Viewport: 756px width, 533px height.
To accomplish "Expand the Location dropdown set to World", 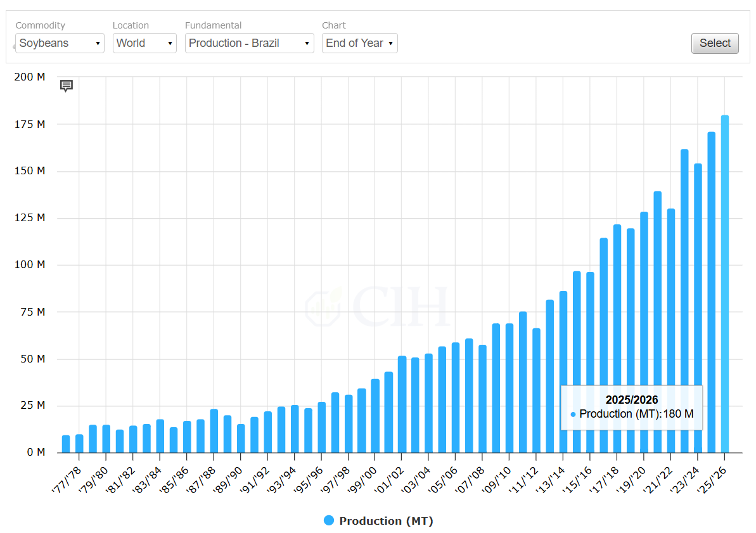I will coord(144,43).
